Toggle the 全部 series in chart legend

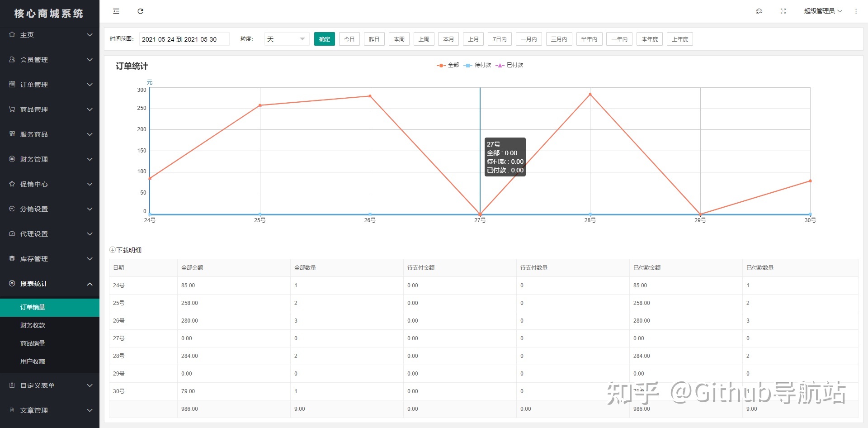point(448,65)
